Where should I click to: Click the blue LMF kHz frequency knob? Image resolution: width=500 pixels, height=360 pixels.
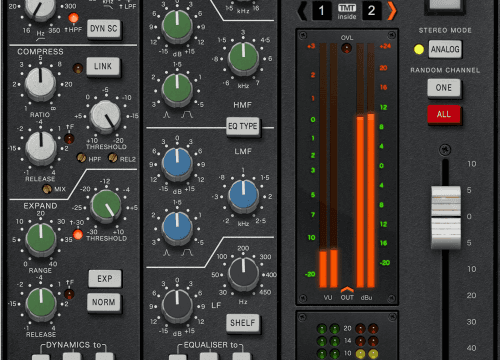point(243,196)
